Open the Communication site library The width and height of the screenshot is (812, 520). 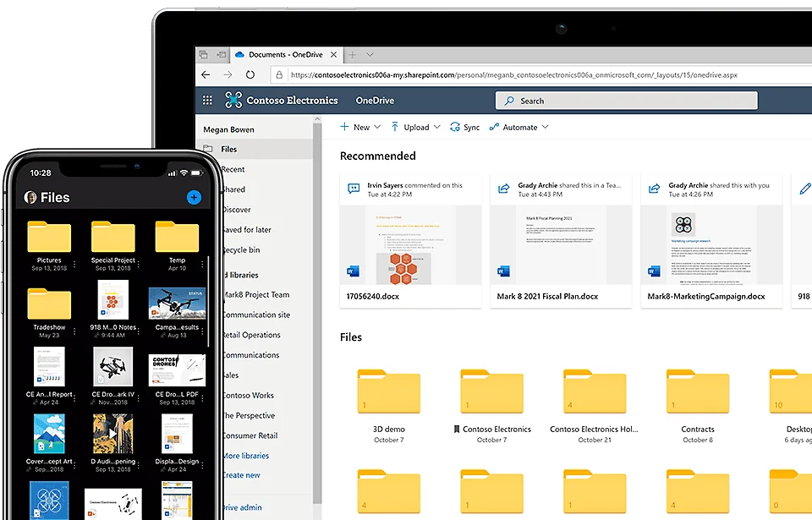coord(256,315)
